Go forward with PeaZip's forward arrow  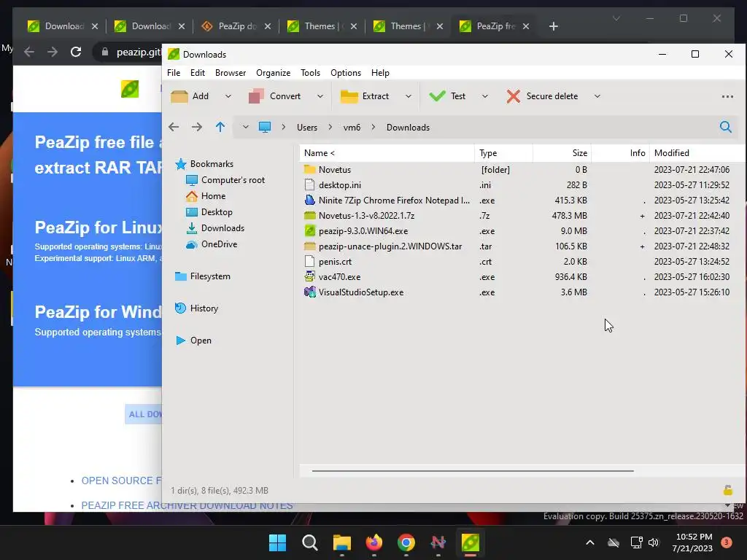coord(197,127)
